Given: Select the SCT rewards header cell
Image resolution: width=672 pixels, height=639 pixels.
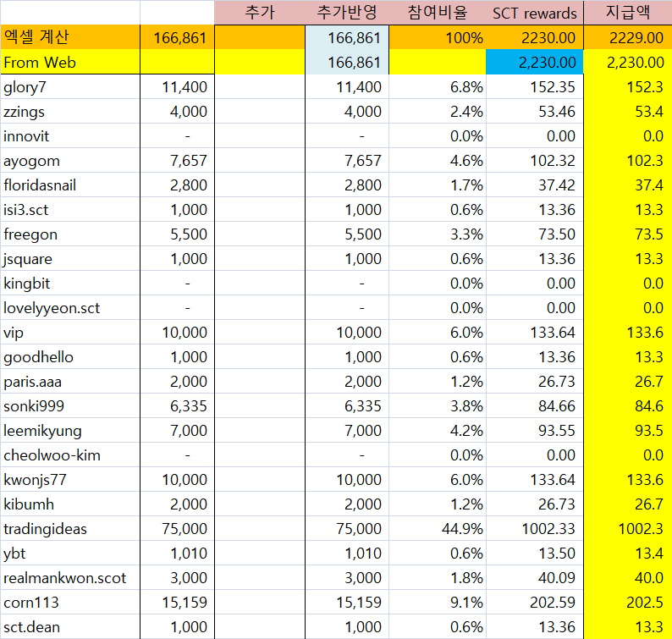Looking at the screenshot, I should (534, 13).
